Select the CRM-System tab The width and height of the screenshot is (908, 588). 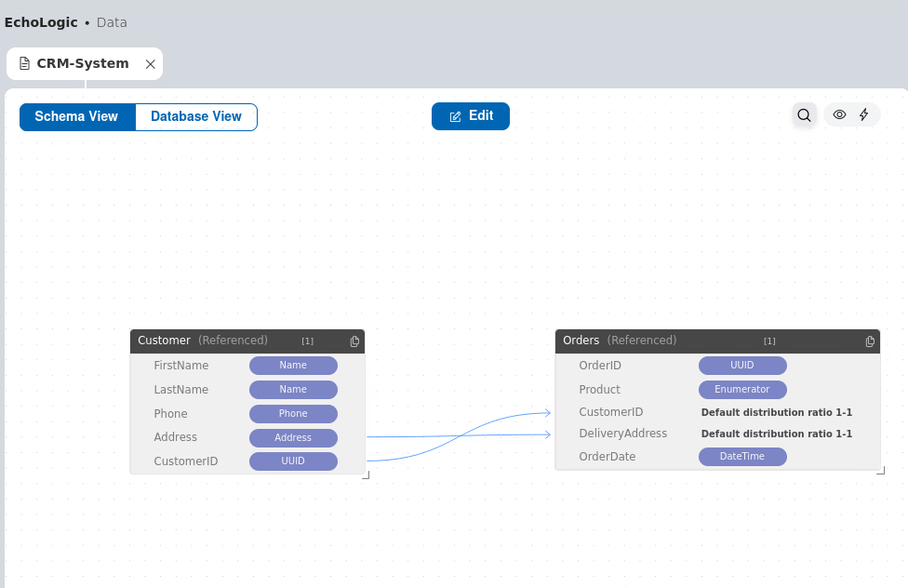[85, 63]
